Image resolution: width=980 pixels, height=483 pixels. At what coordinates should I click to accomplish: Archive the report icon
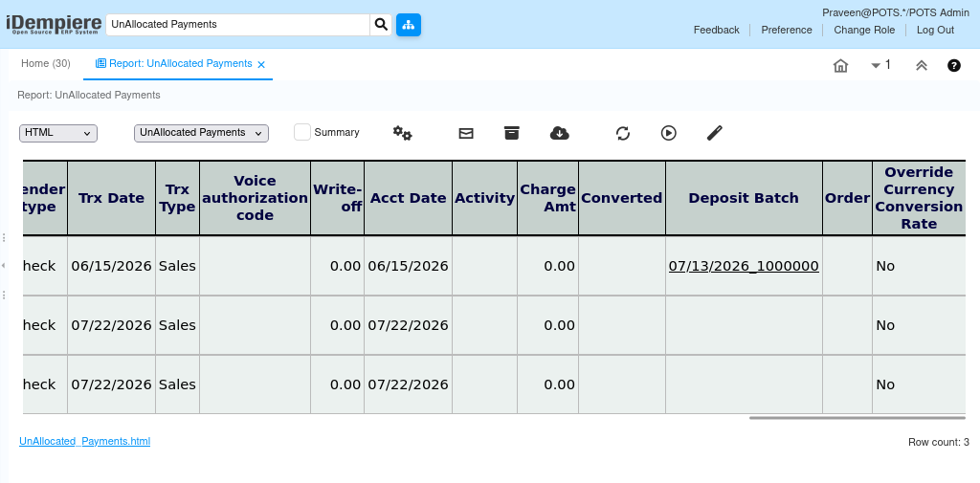point(512,133)
